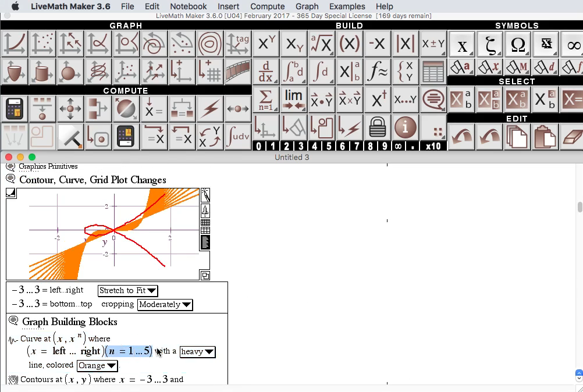Screen dimensions: 583x392
Task: Change the heavy line weight dropdown
Action: (198, 352)
